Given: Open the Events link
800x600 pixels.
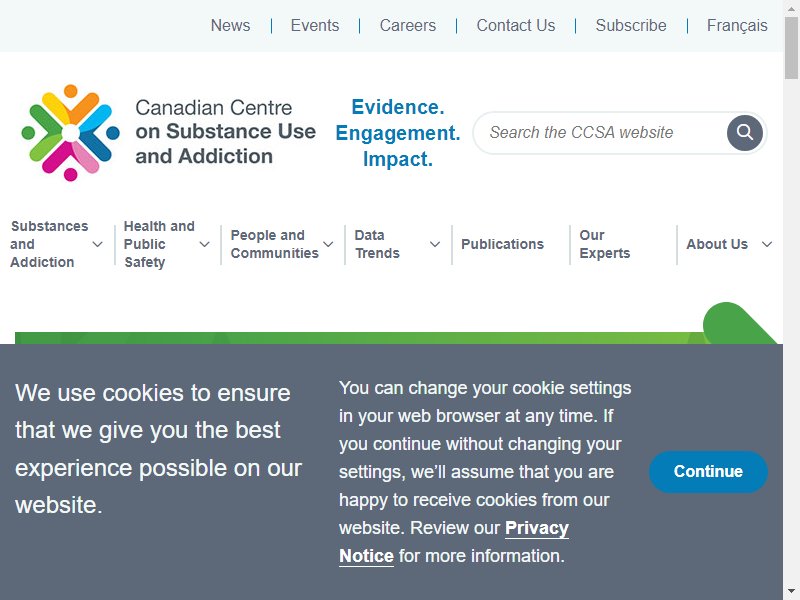Looking at the screenshot, I should pos(315,26).
